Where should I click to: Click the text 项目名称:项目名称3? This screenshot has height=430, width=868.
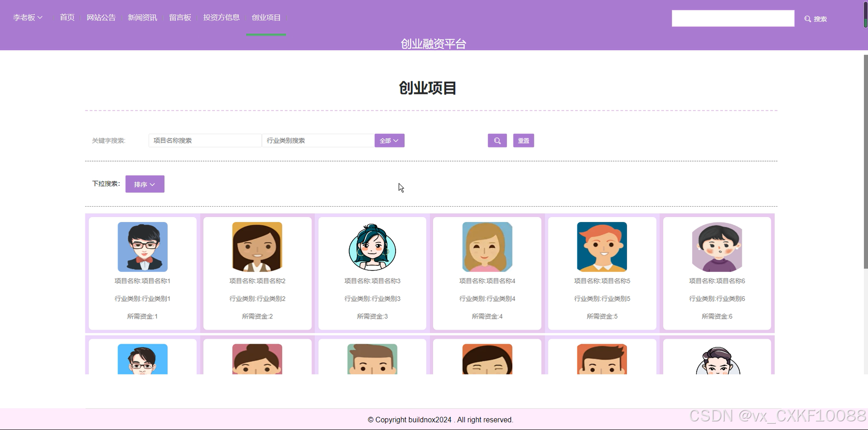coord(373,281)
